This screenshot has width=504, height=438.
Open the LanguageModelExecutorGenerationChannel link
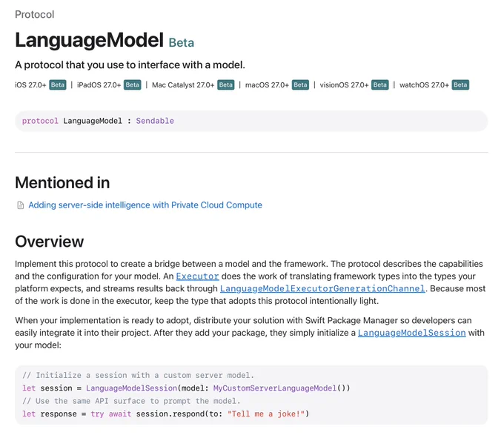coord(322,288)
